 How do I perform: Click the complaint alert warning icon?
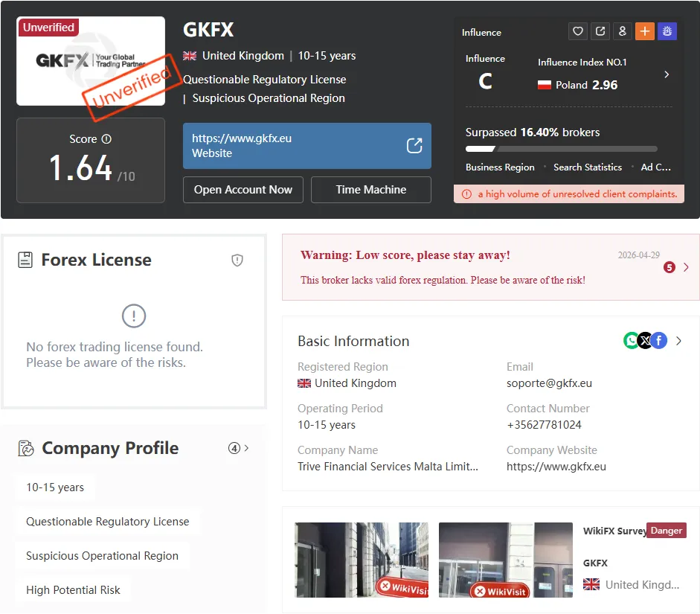[x=466, y=194]
